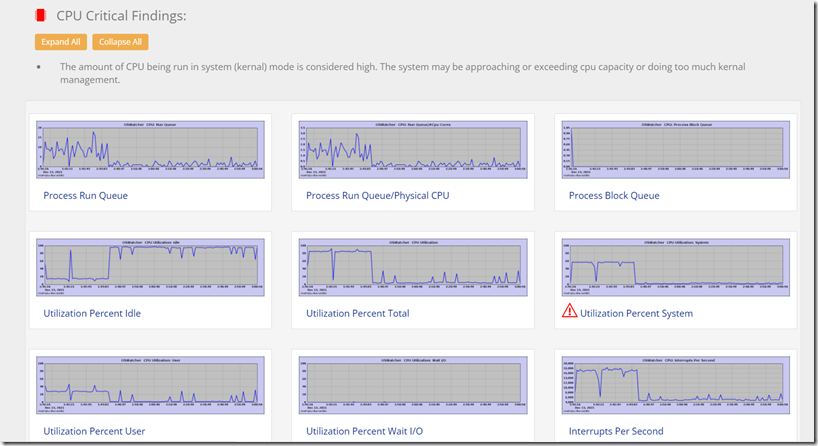The image size is (818, 446).
Task: Open the Process Run Queue/Physical CPU thumbnail
Action: click(413, 150)
